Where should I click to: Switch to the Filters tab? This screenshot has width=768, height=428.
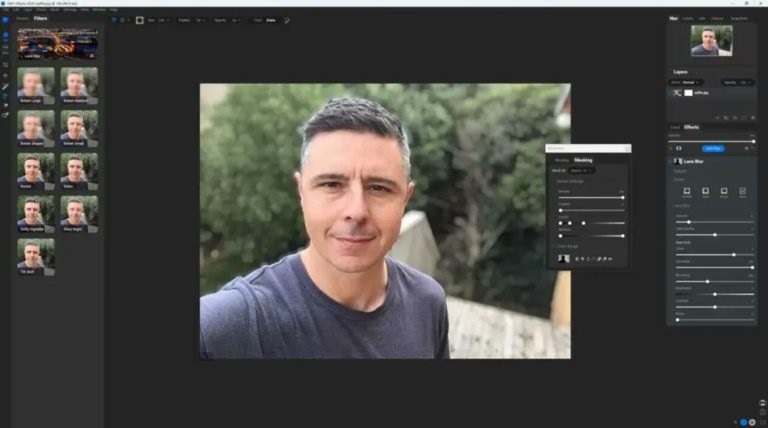(x=41, y=19)
